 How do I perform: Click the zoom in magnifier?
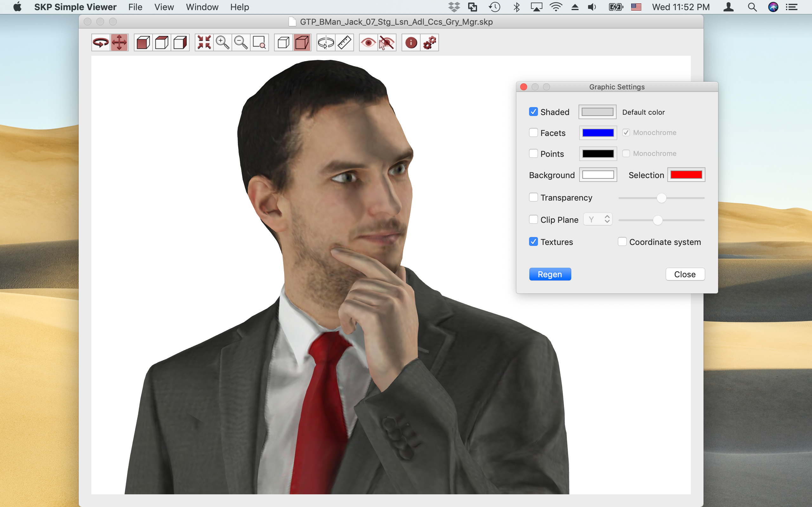[222, 42]
